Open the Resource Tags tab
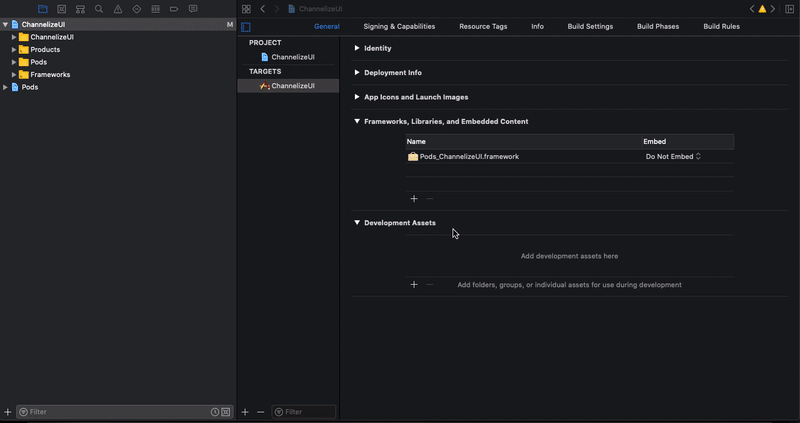800x423 pixels. point(483,27)
